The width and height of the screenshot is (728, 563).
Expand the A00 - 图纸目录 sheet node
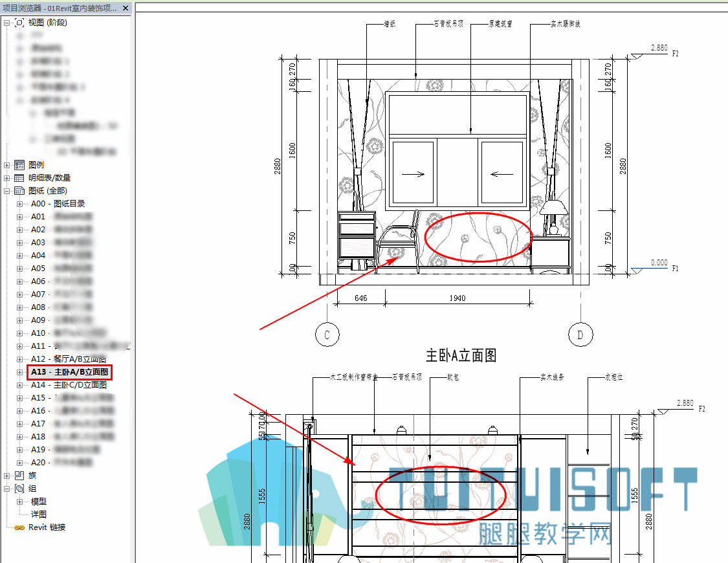coord(19,204)
